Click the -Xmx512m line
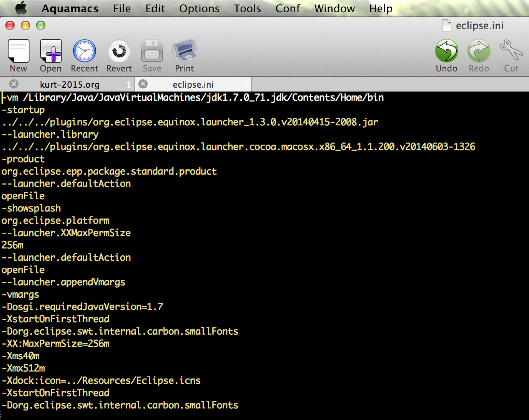 [23, 368]
